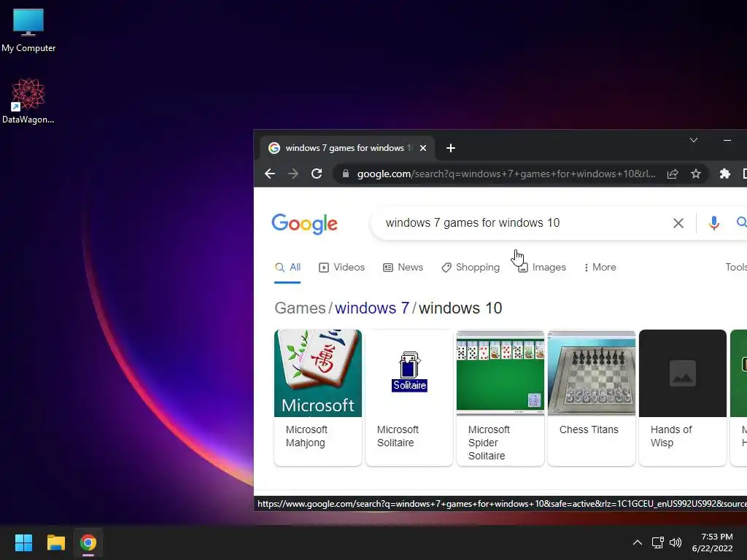Go back with Chrome back arrow
The height and width of the screenshot is (560, 747).
[x=270, y=174]
